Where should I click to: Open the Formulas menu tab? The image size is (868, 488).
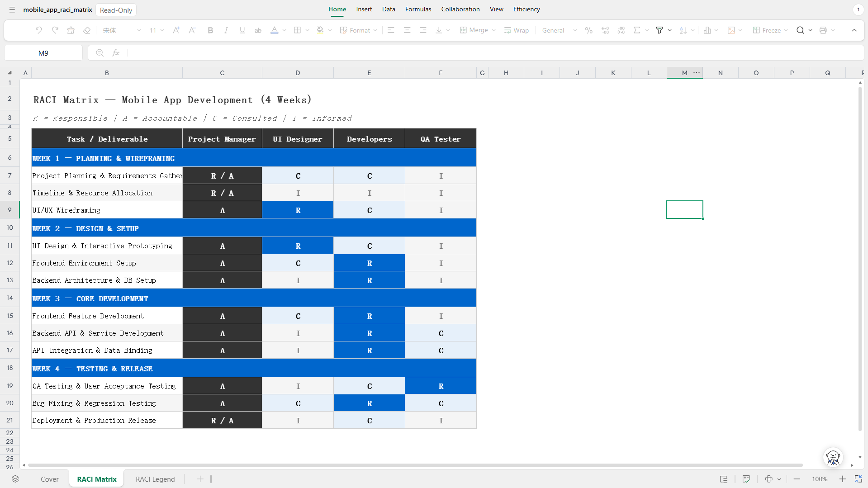418,9
